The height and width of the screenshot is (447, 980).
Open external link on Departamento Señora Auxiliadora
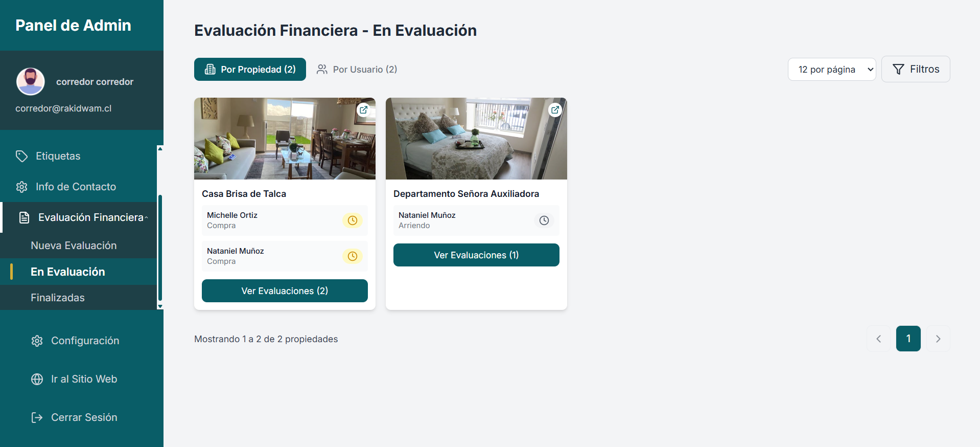(x=555, y=109)
